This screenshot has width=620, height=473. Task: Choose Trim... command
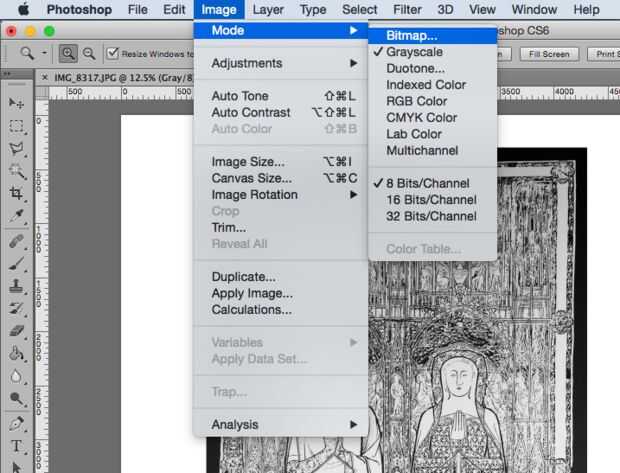(x=280, y=227)
